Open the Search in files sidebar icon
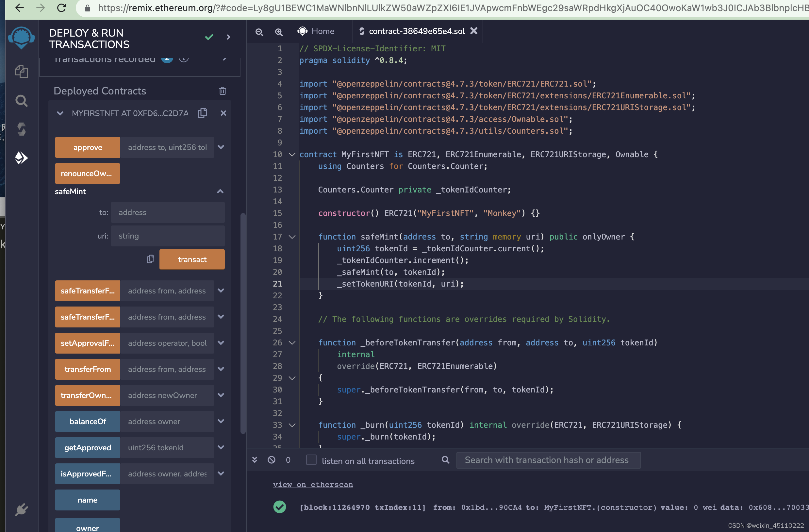The width and height of the screenshot is (809, 532). [22, 101]
